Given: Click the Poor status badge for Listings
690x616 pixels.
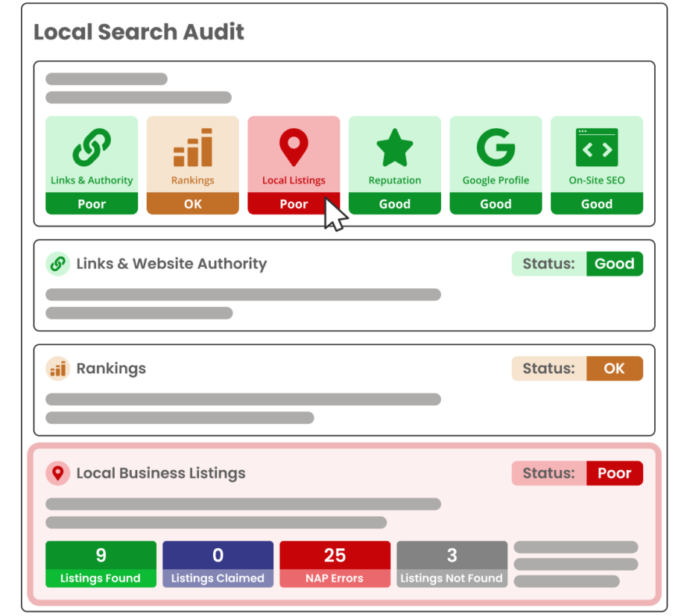Looking at the screenshot, I should [x=614, y=473].
